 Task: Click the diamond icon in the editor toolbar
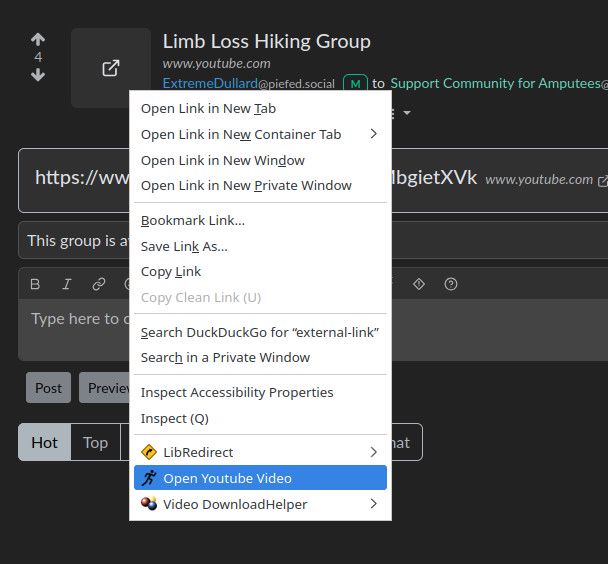point(419,285)
